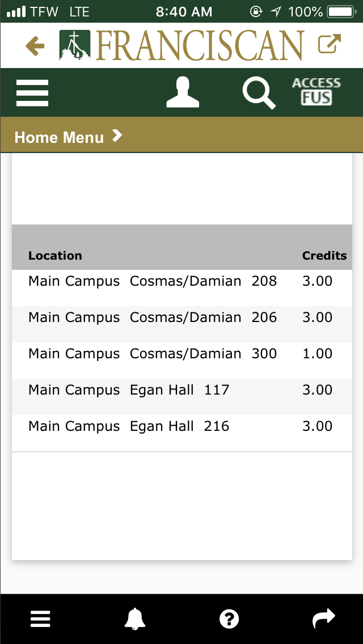
Task: Tap the share arrow icon
Action: tap(324, 619)
